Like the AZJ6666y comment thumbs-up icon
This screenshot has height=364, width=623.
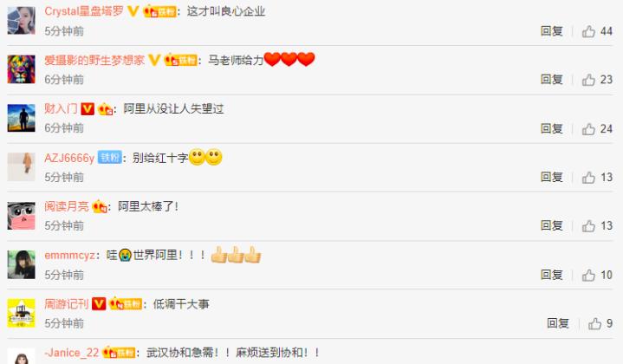tap(588, 177)
